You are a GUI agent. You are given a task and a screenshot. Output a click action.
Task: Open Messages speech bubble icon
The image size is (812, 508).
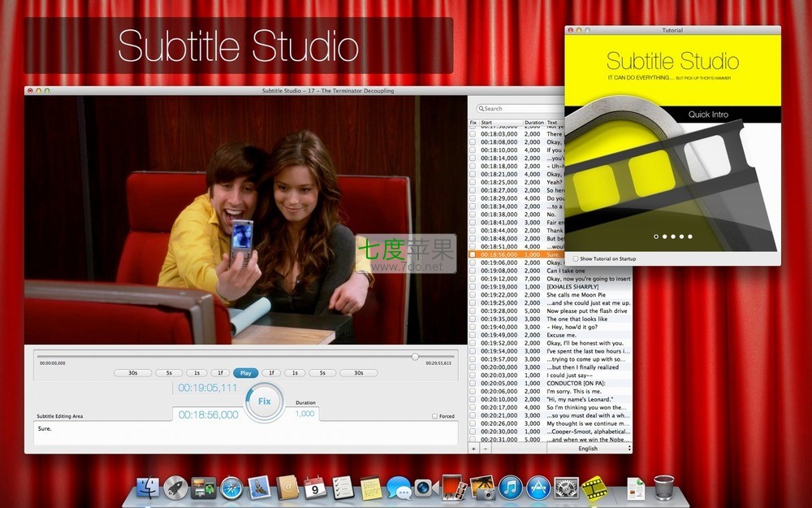pyautogui.click(x=399, y=488)
